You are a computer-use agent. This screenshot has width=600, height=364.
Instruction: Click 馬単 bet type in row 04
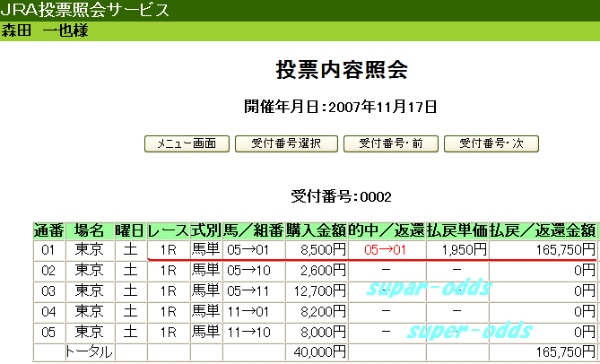coord(206,312)
